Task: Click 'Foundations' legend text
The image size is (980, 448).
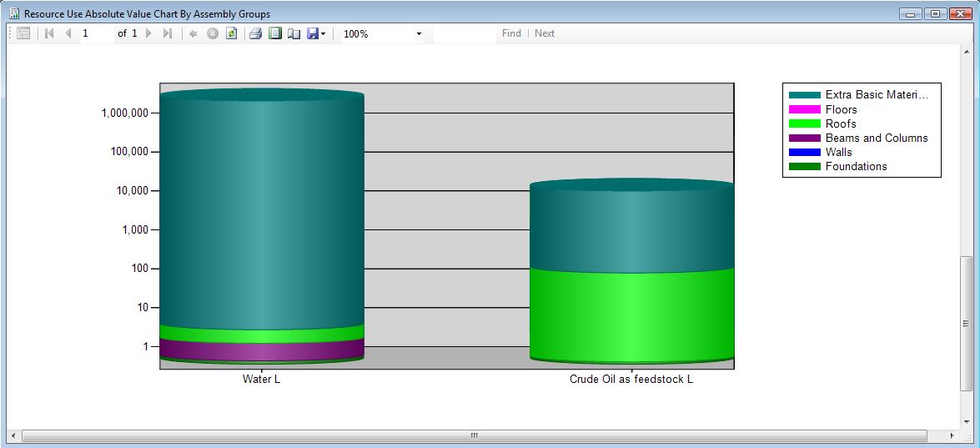Action: click(856, 167)
